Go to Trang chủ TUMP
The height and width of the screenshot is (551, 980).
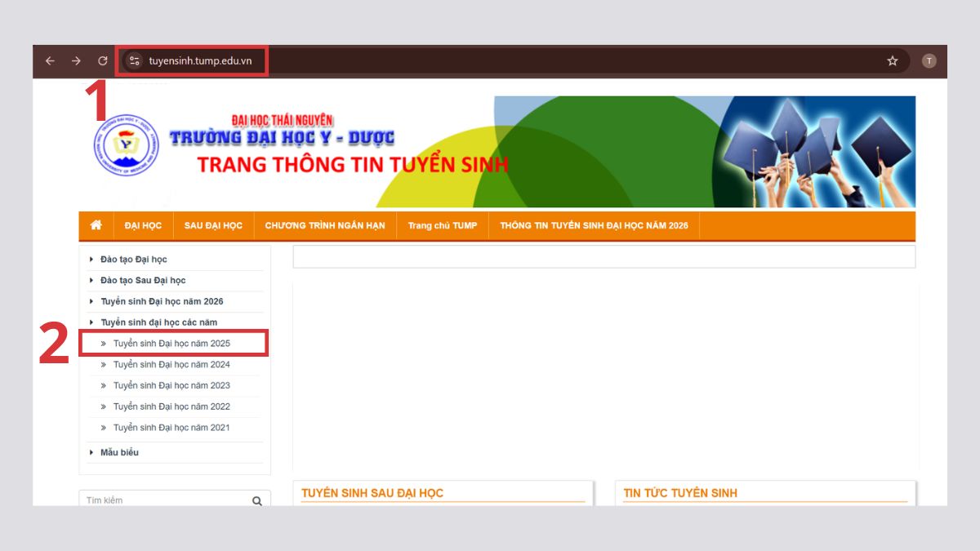(443, 226)
